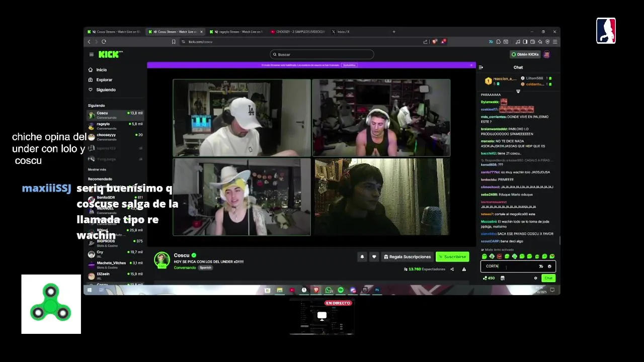Open a new browser tab
644x362 pixels.
pos(394,32)
